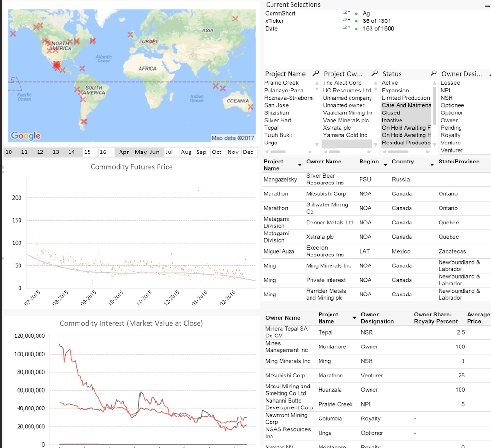Click the Owner Name header in upper table
Image resolution: width=491 pixels, height=448 pixels.
click(323, 162)
